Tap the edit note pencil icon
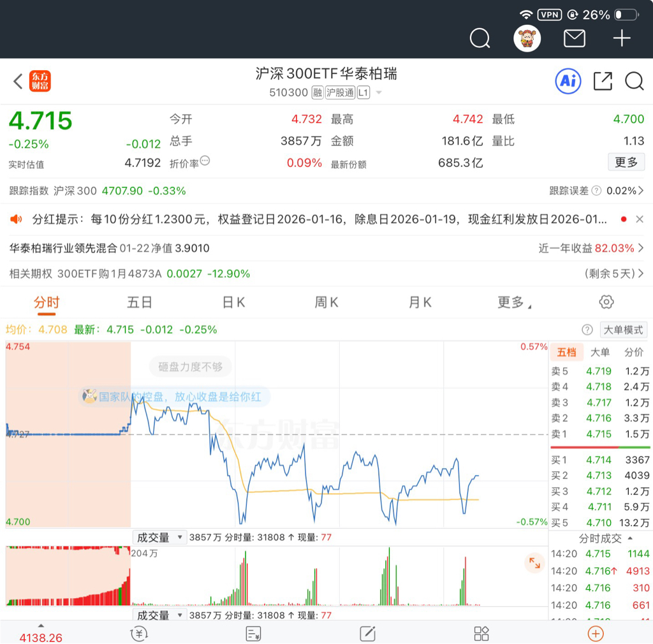Viewport: 653px width, 644px height. (368, 634)
